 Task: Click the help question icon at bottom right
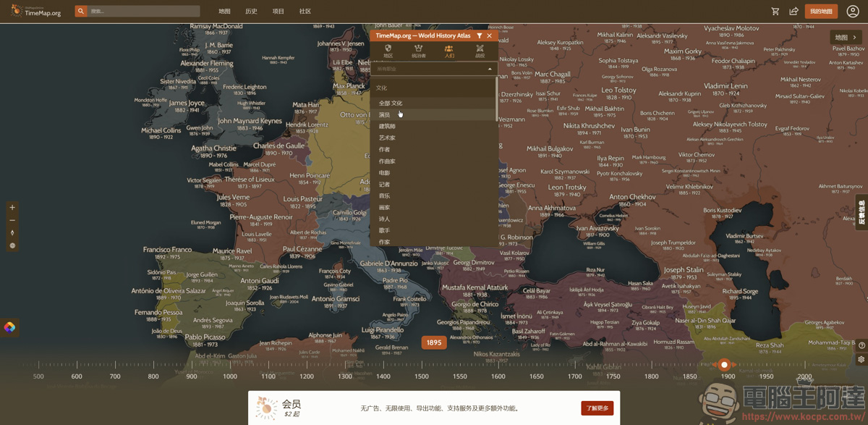(861, 346)
